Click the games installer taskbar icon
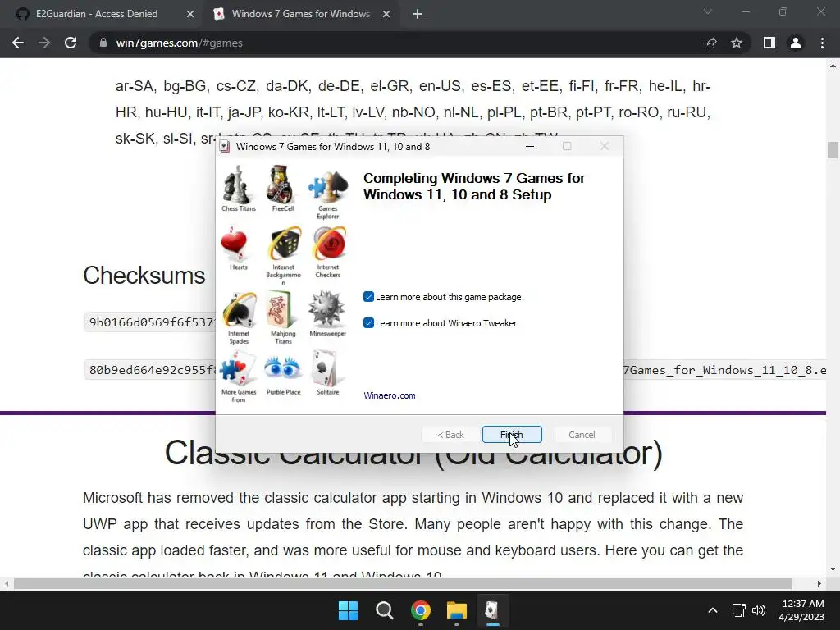 [492, 610]
